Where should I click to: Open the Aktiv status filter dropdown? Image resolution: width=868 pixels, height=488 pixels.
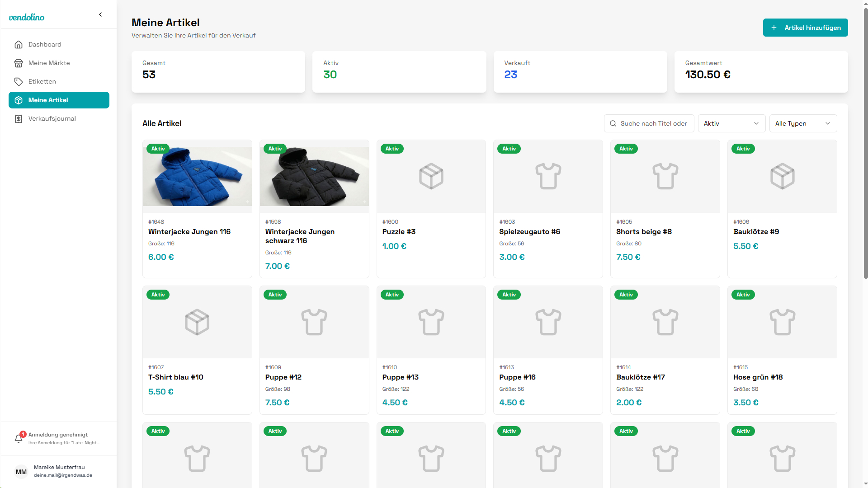point(731,123)
